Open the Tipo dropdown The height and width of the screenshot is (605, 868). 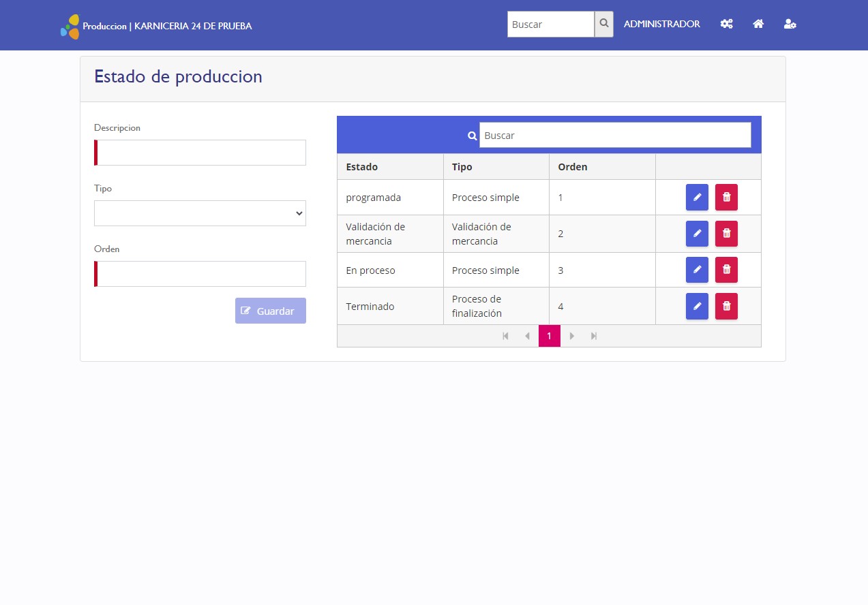point(200,213)
